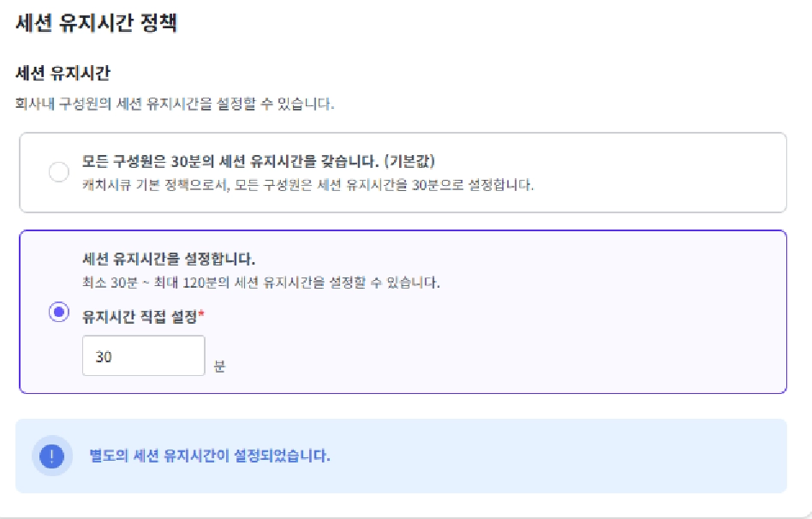The height and width of the screenshot is (519, 812).
Task: Click the 분 unit label beside input
Action: coord(219,366)
